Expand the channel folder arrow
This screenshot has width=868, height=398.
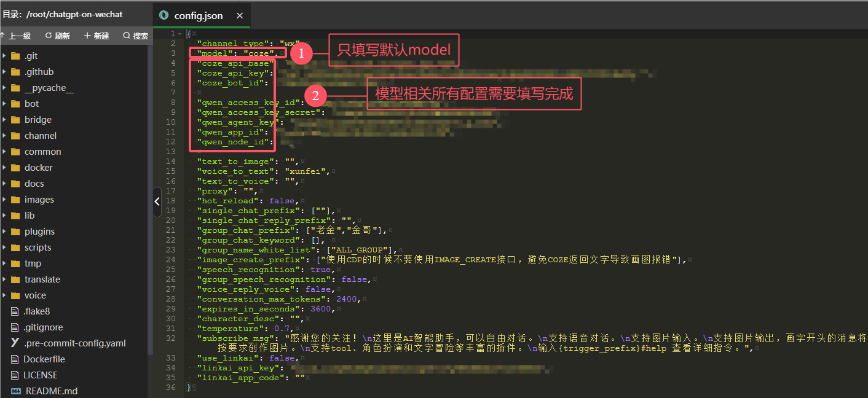coord(4,136)
